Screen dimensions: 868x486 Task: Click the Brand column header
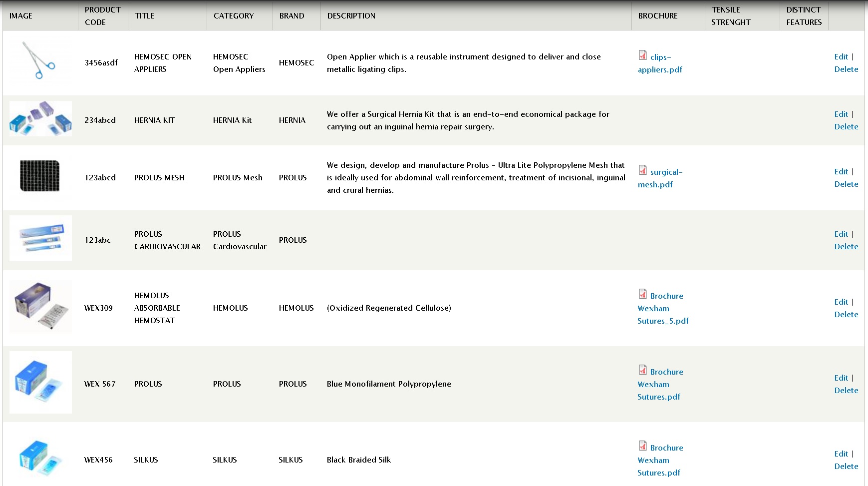coord(291,16)
